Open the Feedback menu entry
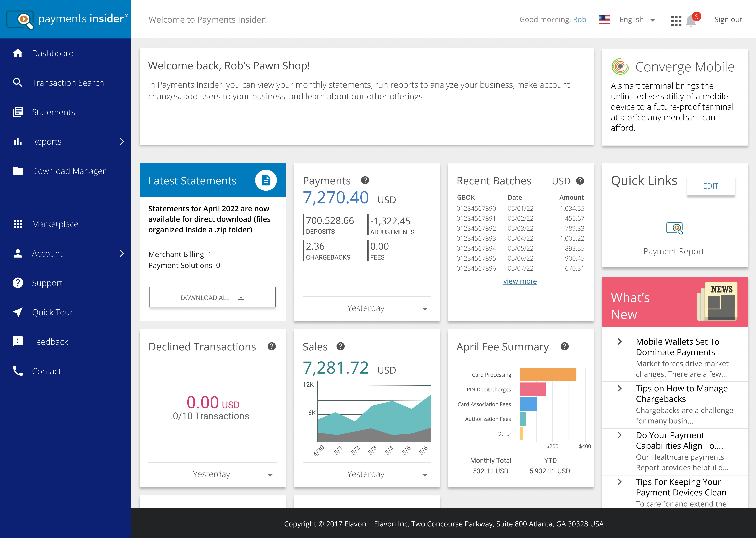The width and height of the screenshot is (756, 538). 50,342
